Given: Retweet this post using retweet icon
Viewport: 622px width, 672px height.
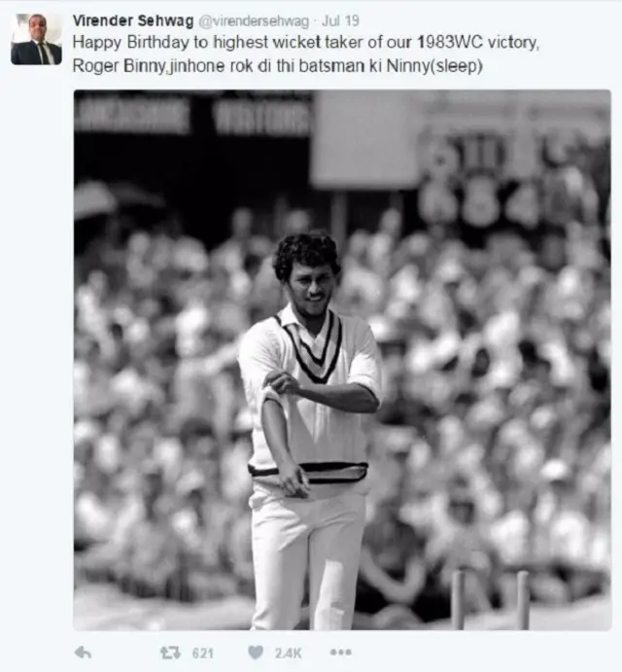Looking at the screenshot, I should 170,653.
